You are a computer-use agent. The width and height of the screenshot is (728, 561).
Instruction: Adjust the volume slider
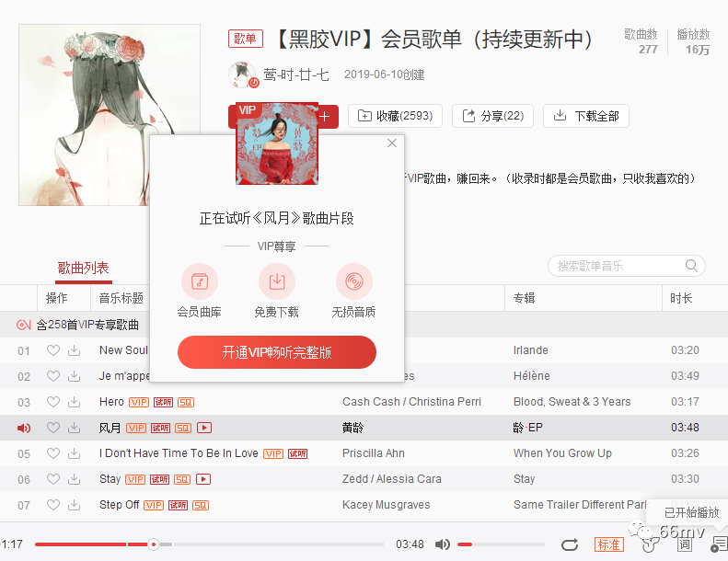[x=501, y=544]
